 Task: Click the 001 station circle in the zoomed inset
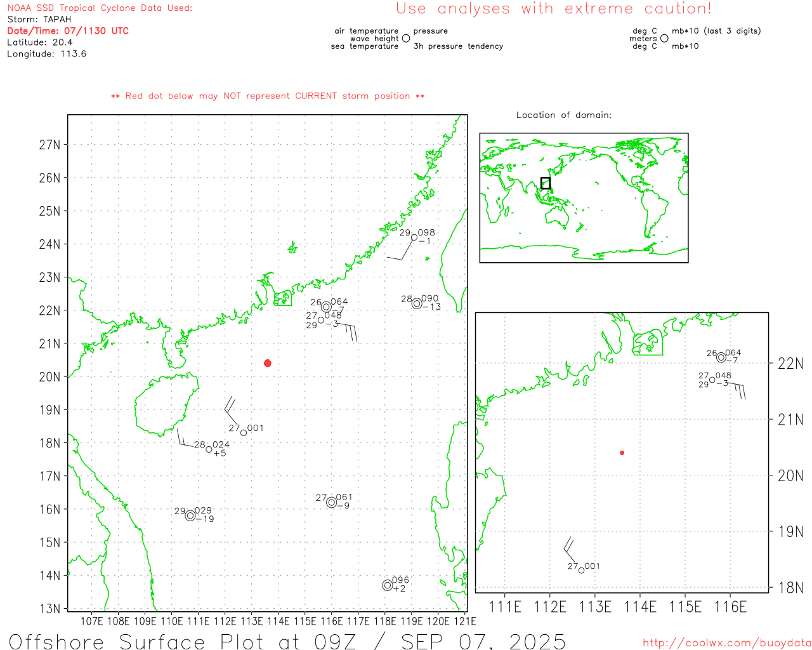tap(581, 571)
